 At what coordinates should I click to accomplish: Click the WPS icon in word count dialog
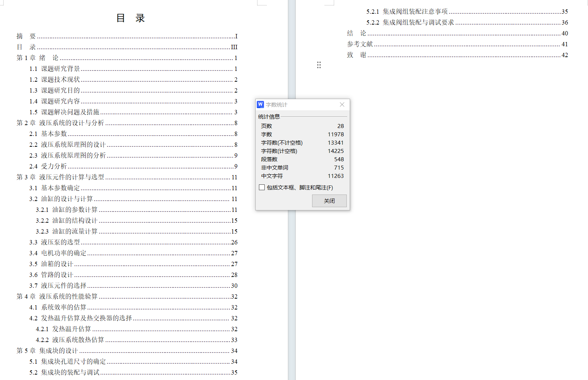coord(260,104)
